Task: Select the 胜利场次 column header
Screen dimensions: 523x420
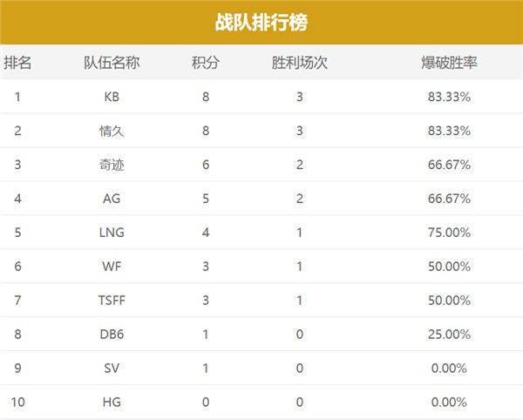Action: click(300, 63)
